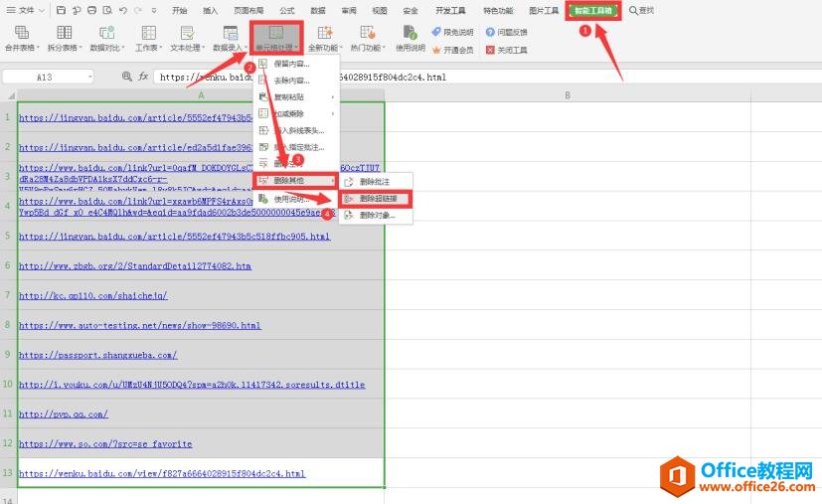
Task: Select the column B header
Action: [567, 95]
